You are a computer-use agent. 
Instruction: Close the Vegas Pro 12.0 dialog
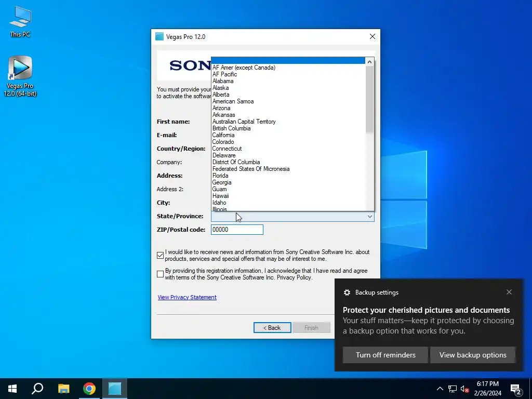pos(372,37)
